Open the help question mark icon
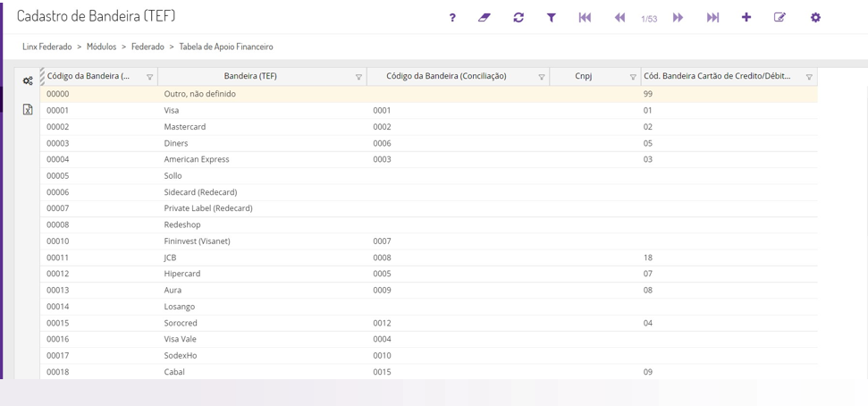The image size is (868, 406). coord(452,18)
